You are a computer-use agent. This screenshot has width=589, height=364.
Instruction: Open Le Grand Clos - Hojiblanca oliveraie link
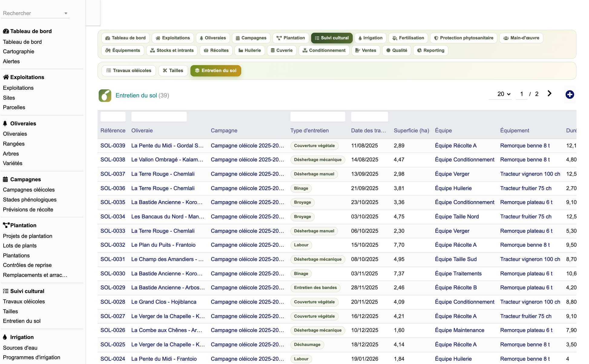[x=164, y=302]
